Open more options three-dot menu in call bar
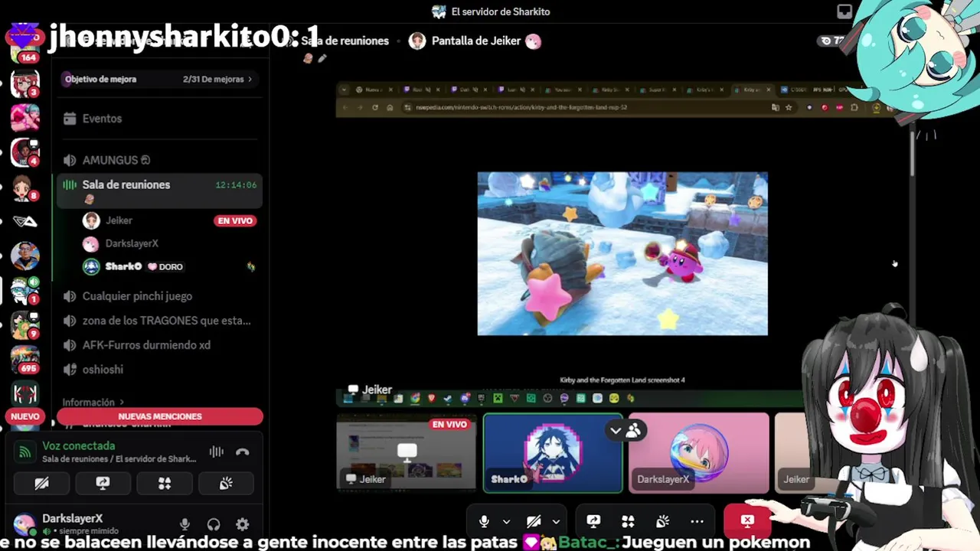Image resolution: width=980 pixels, height=551 pixels. pyautogui.click(x=697, y=521)
